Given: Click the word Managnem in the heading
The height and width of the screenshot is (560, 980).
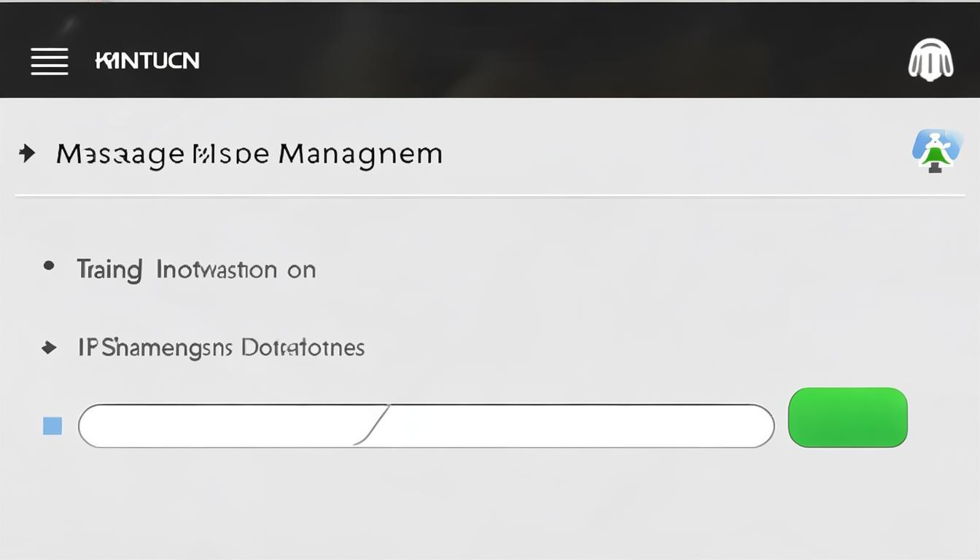Looking at the screenshot, I should click(x=360, y=155).
